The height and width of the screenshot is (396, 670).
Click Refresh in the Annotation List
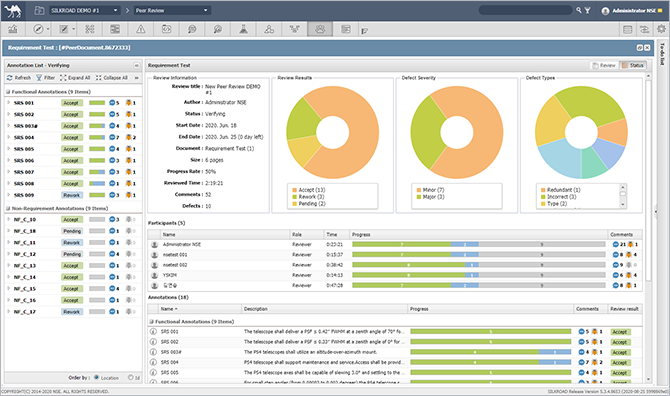pyautogui.click(x=19, y=78)
